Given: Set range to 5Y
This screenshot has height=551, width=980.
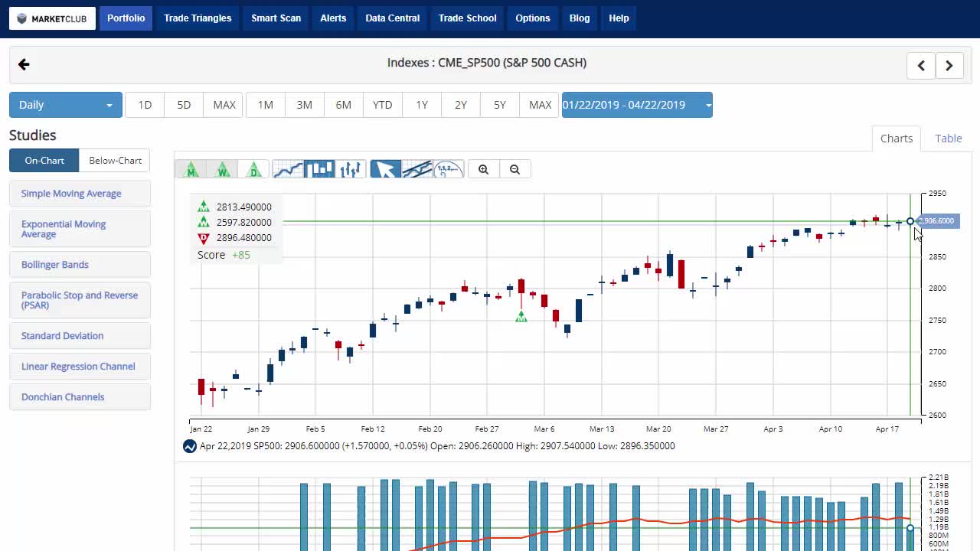Looking at the screenshot, I should pos(500,105).
